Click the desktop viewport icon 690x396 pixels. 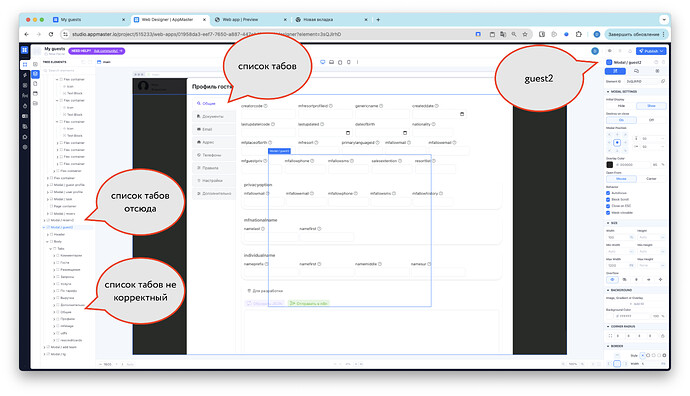[323, 62]
